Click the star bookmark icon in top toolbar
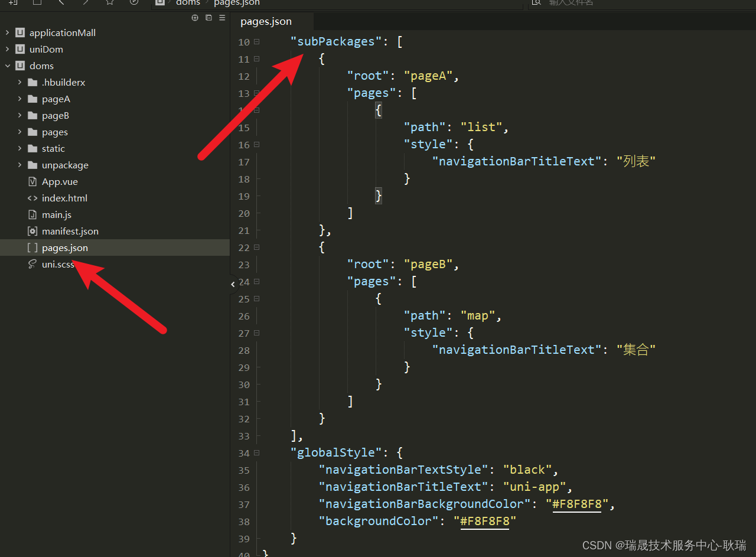756x557 pixels. pyautogui.click(x=109, y=2)
